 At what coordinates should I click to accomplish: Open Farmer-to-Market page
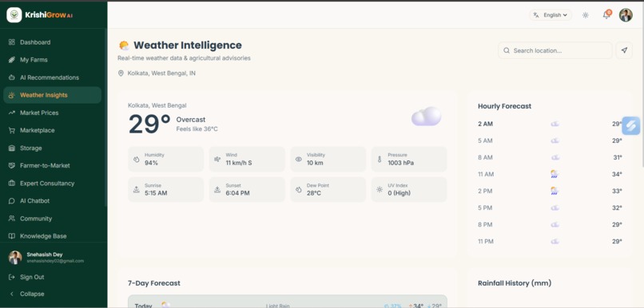pos(52,166)
